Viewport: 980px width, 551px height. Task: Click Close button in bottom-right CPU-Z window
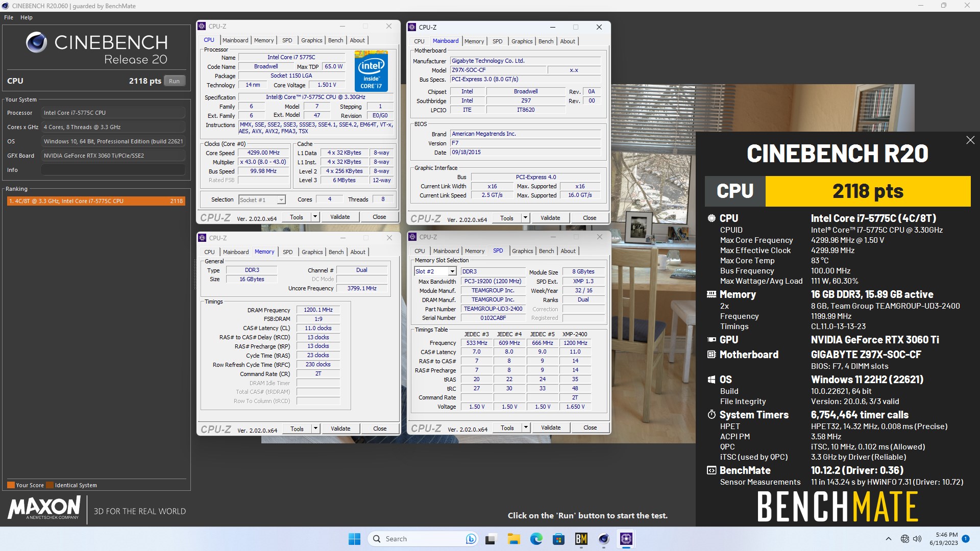click(x=590, y=428)
